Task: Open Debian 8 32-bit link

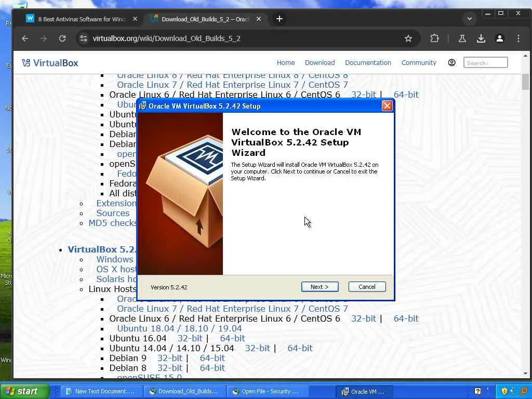Action: [170, 368]
